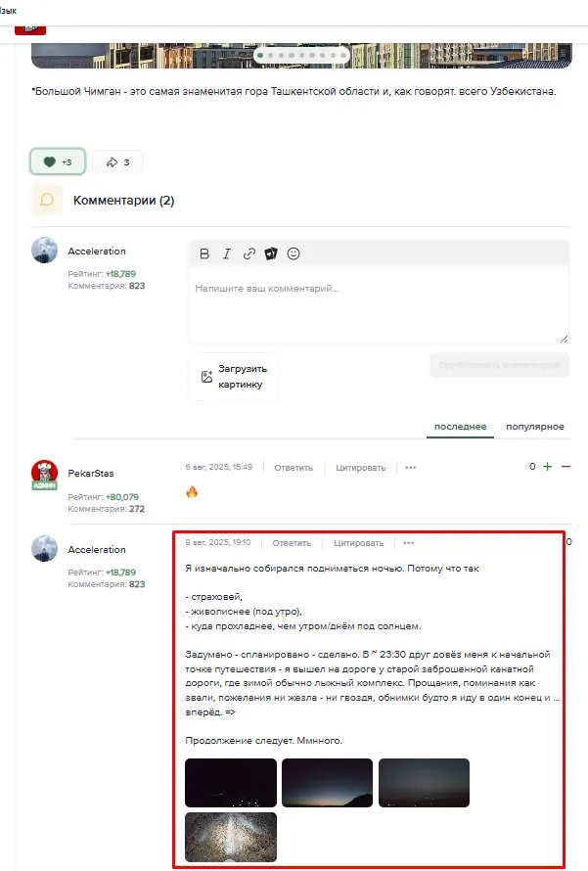Share the post using the arrow icon
The width and height of the screenshot is (588, 871).
[x=117, y=161]
